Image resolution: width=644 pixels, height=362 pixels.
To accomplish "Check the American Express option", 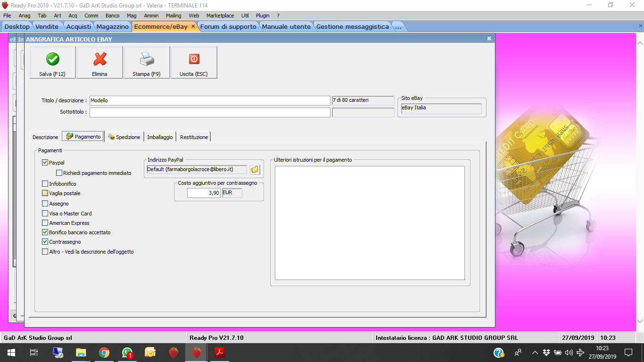I will pos(45,223).
